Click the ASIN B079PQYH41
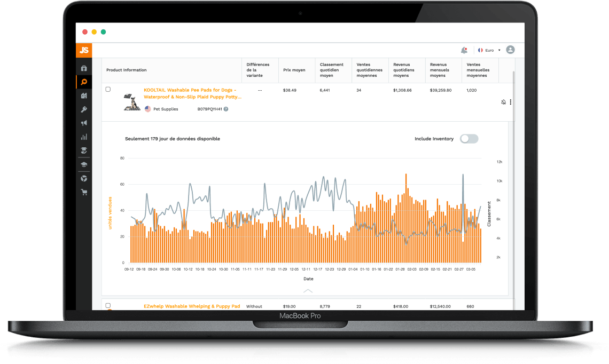The image size is (609, 364). [210, 109]
